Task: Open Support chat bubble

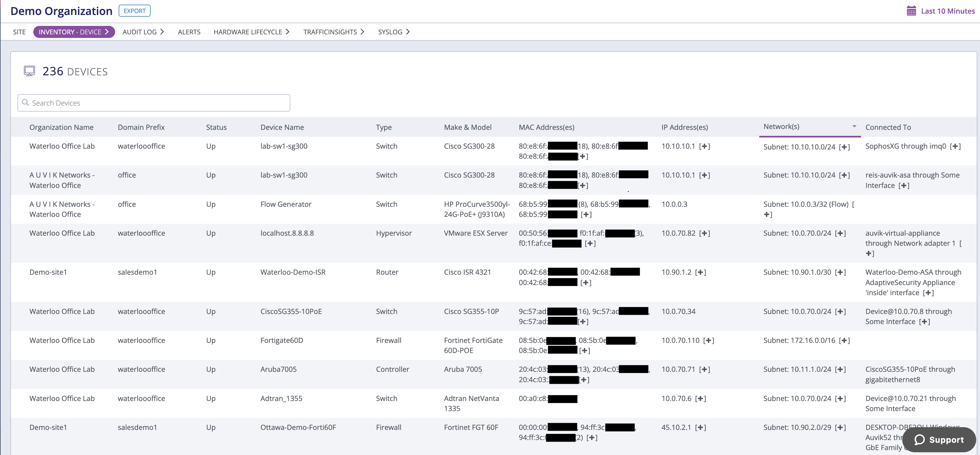Action: click(x=939, y=439)
